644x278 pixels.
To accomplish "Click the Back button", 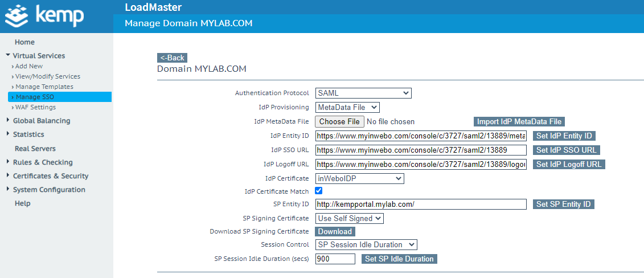I will coord(172,58).
